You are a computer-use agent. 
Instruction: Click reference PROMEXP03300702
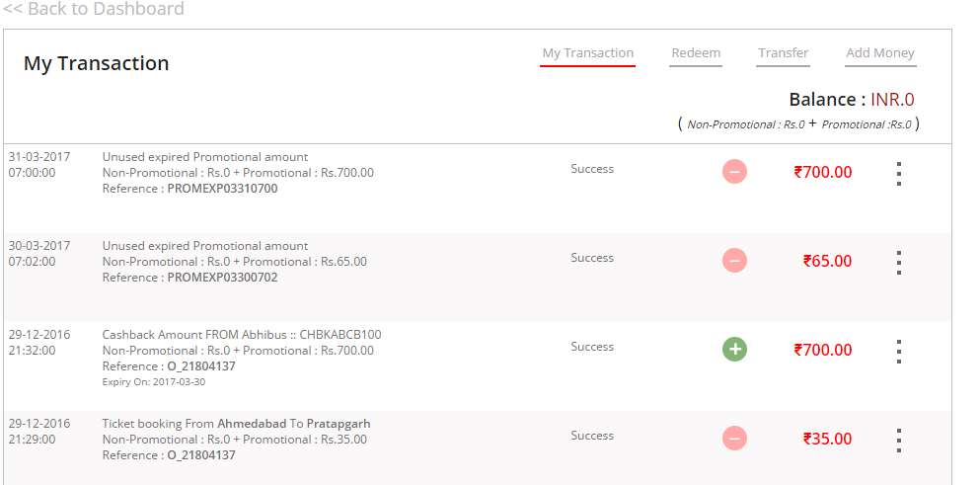tap(222, 278)
